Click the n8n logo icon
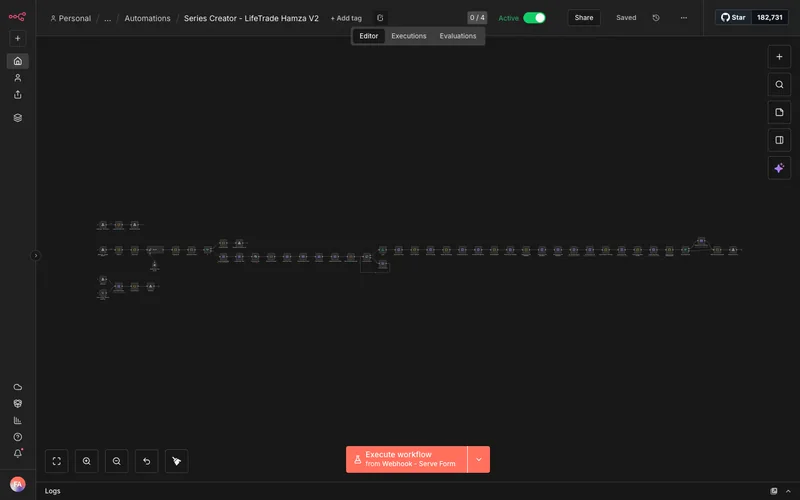Viewport: 800px width, 500px height. click(x=17, y=17)
